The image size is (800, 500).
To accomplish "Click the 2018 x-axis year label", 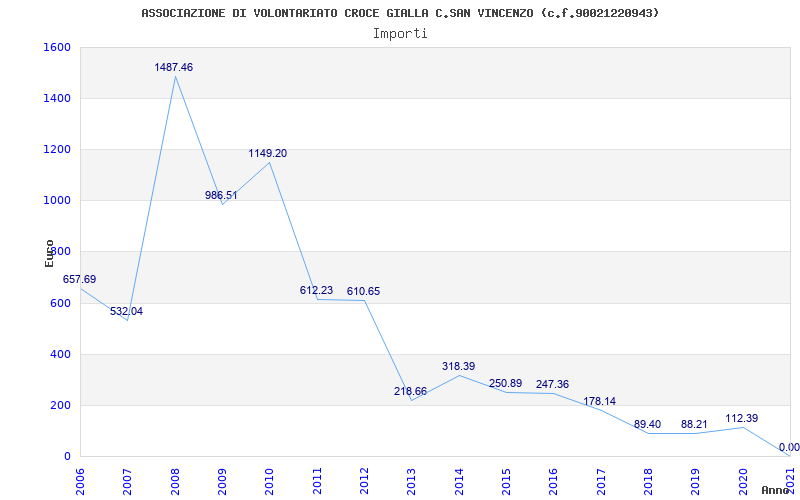I will pos(648,482).
